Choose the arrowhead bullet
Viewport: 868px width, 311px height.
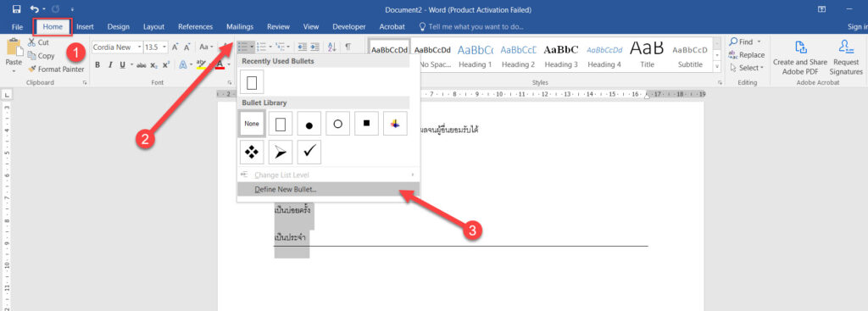[280, 153]
